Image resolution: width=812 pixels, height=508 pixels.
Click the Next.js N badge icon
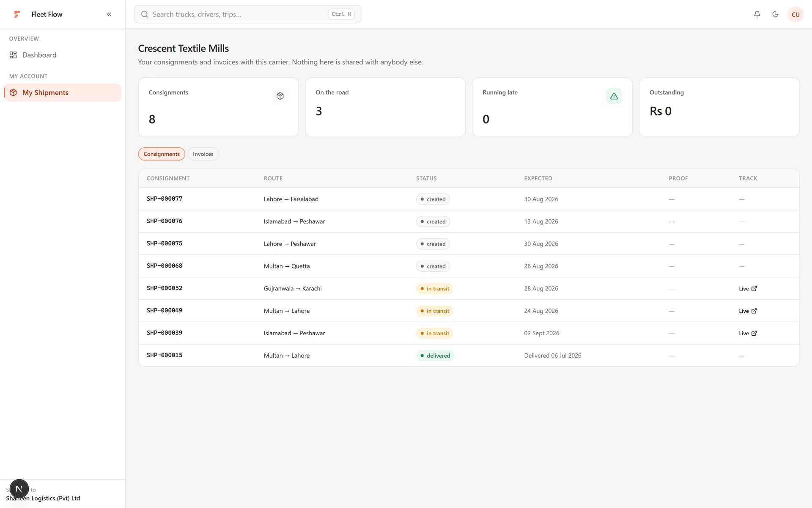pyautogui.click(x=19, y=489)
